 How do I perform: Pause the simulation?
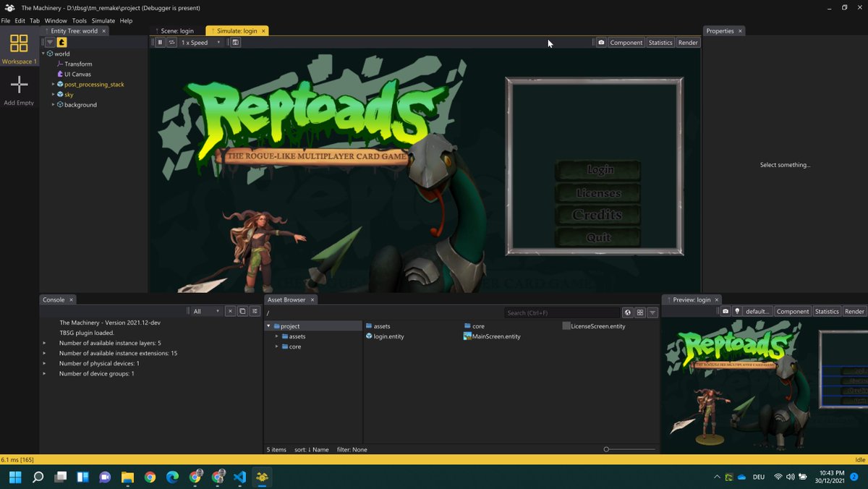tap(161, 43)
